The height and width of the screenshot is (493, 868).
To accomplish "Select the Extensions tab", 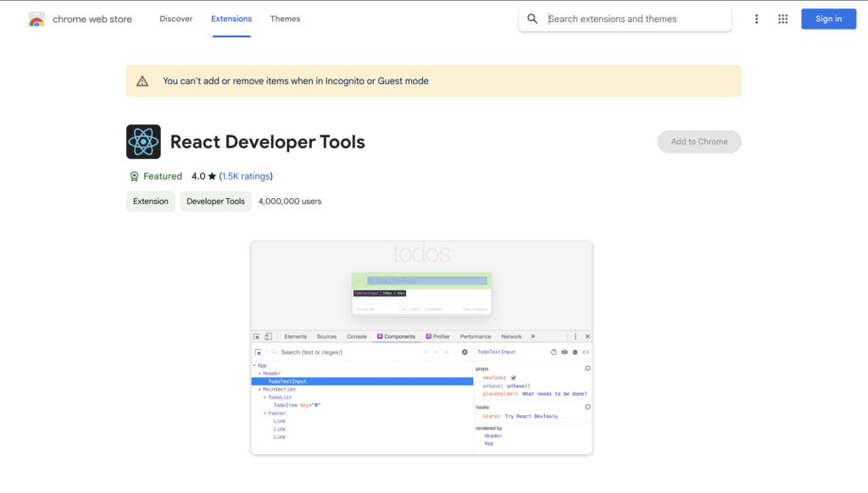I will point(231,18).
